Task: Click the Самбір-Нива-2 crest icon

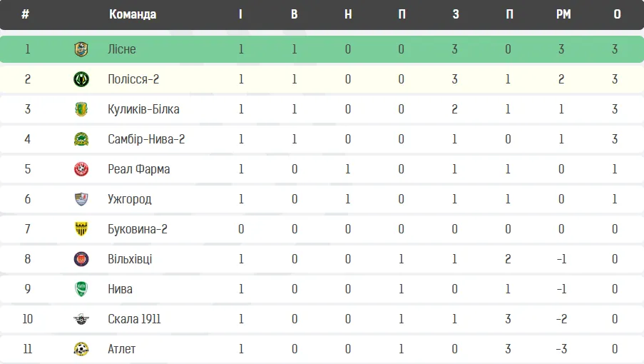Action: pyautogui.click(x=81, y=139)
